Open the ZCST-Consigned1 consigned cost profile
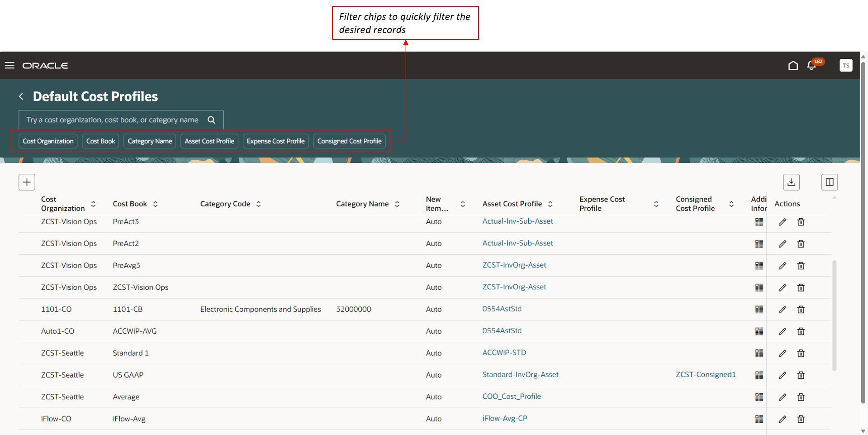The width and height of the screenshot is (868, 435). pyautogui.click(x=706, y=374)
